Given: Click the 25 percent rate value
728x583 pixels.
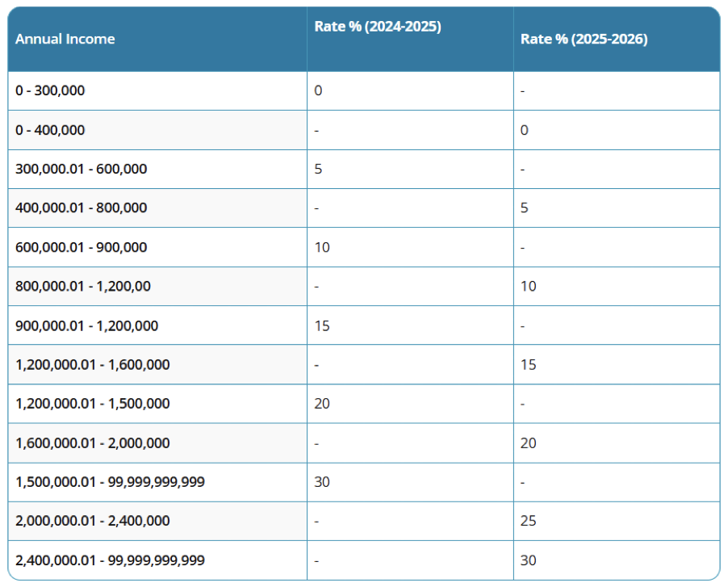Looking at the screenshot, I should [x=528, y=521].
